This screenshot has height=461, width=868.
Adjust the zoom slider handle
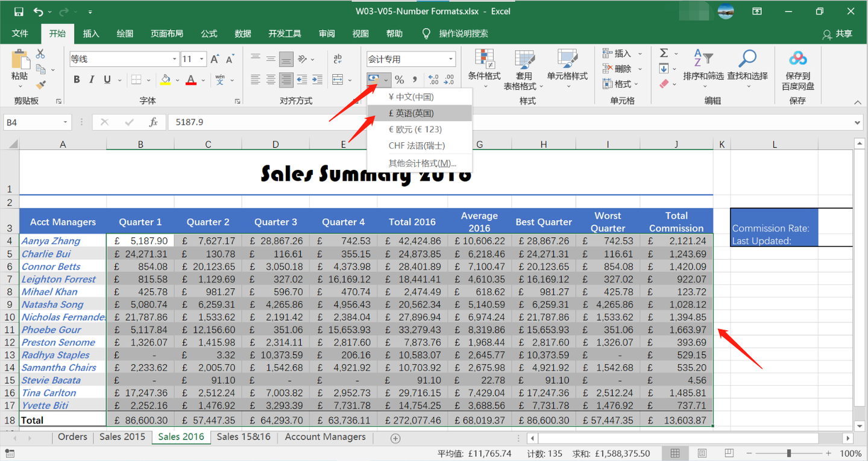(788, 453)
